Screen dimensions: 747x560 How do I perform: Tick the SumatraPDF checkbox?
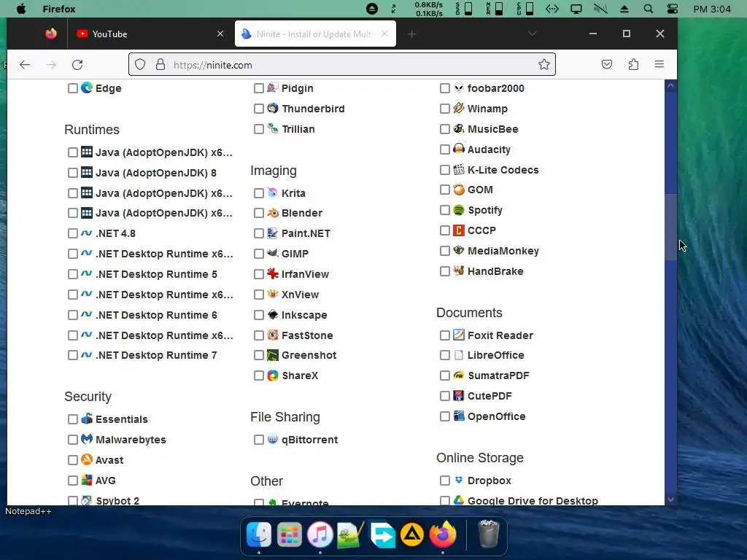pos(444,376)
